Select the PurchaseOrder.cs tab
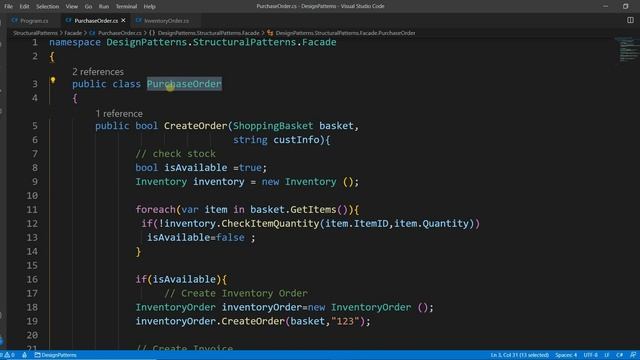This screenshot has width=640, height=360. 96,20
